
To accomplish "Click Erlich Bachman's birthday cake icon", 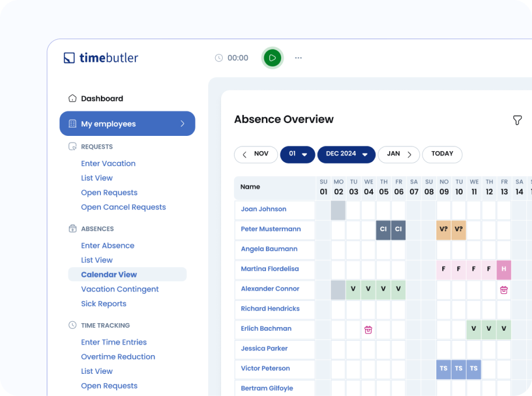I will click(x=368, y=330).
